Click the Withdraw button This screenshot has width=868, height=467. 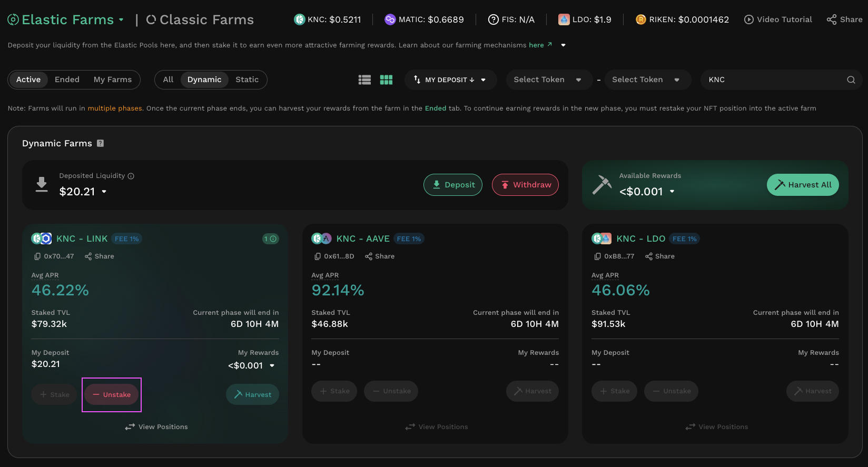(x=525, y=185)
